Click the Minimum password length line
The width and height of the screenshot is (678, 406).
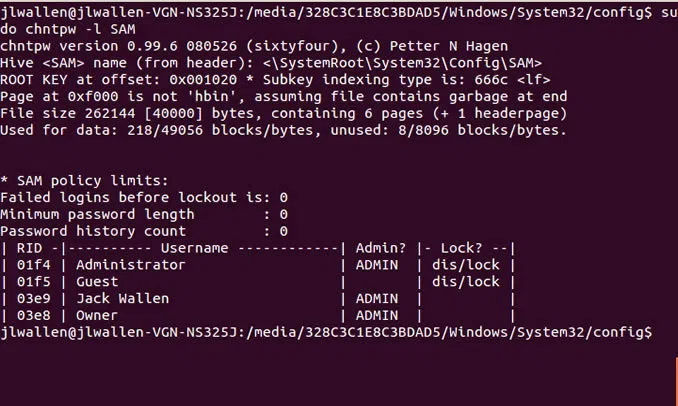click(x=143, y=214)
